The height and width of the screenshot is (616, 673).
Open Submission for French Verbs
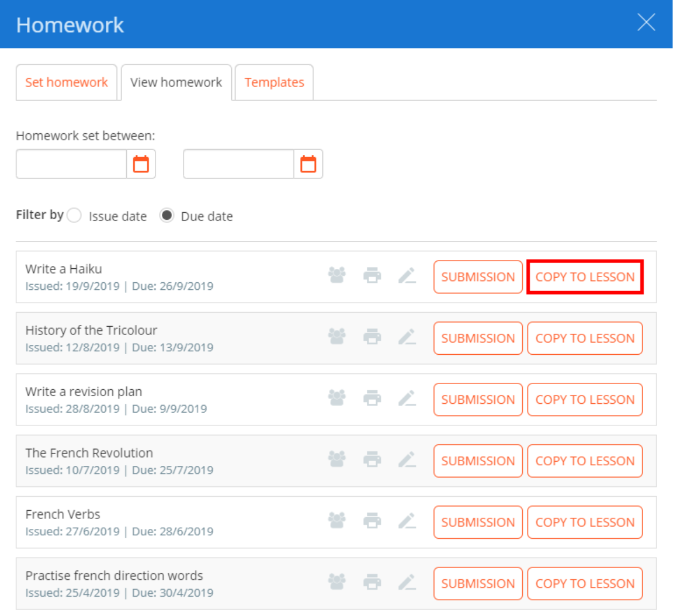(x=478, y=522)
